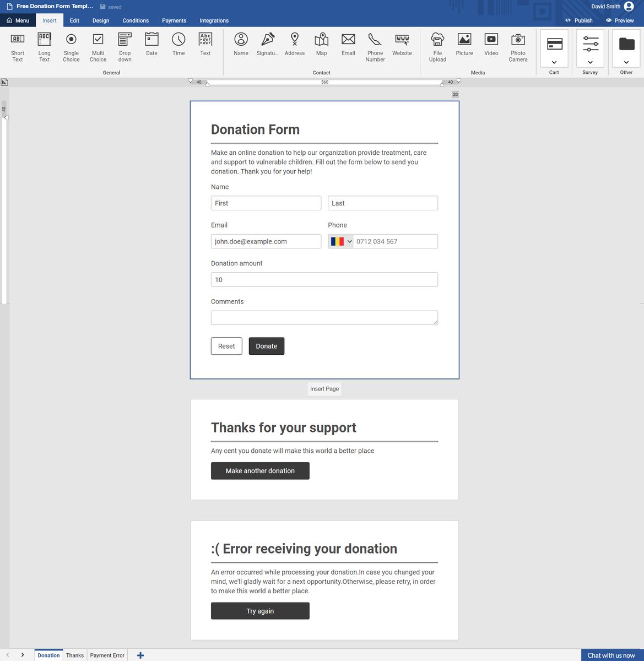Click inside the Comments text box
The width and height of the screenshot is (644, 661).
click(324, 317)
